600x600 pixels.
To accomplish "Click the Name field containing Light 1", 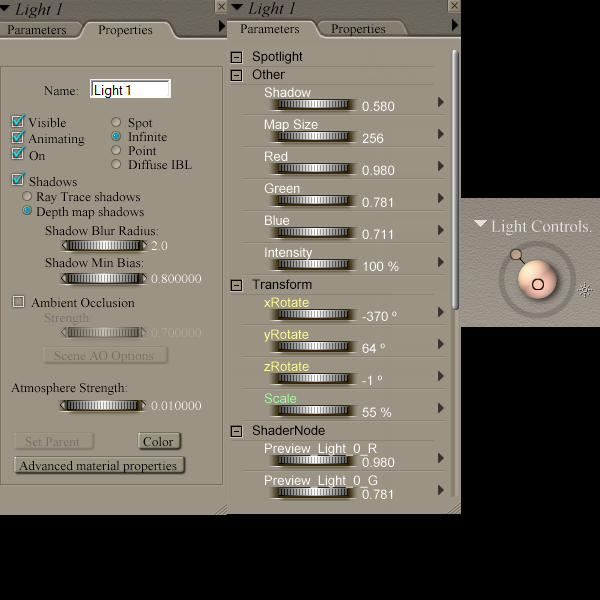I will (x=130, y=89).
